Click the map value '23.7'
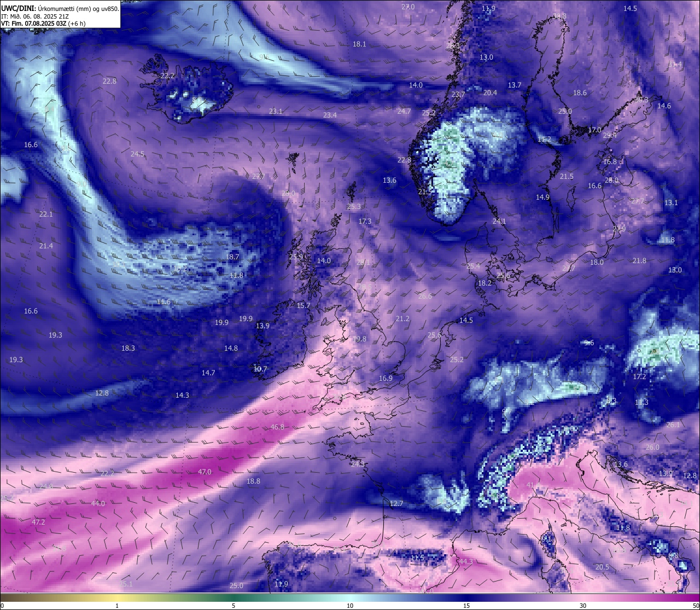Image resolution: width=700 pixels, height=610 pixels. pos(458,95)
